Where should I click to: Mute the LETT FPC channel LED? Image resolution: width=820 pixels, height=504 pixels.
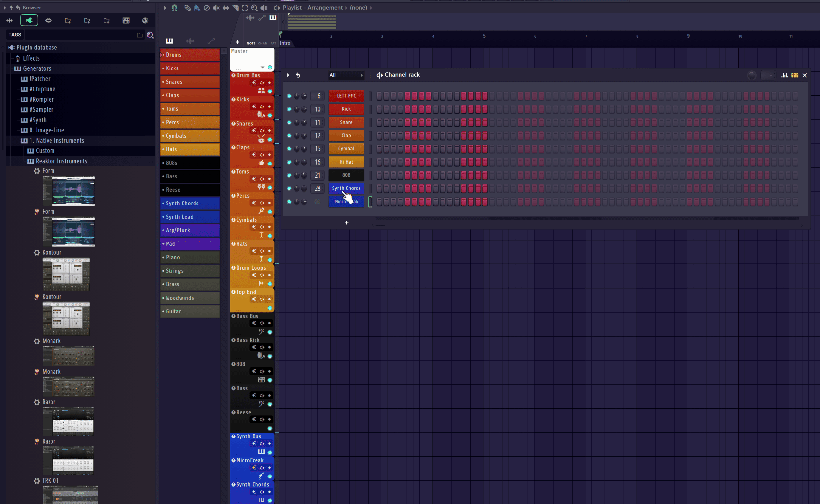click(x=289, y=96)
